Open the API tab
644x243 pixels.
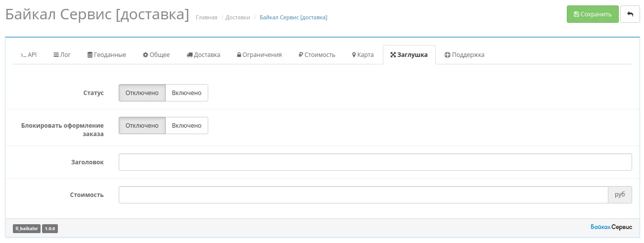click(29, 55)
